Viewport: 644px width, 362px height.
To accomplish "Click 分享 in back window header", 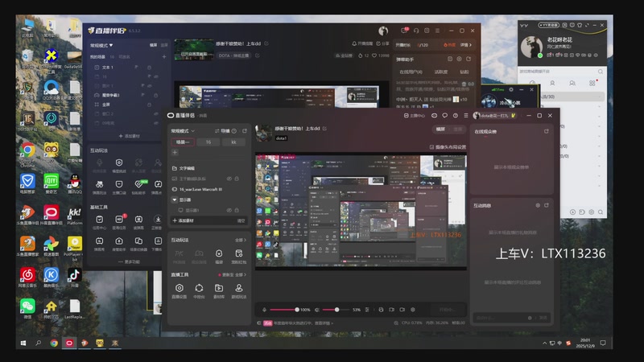I will point(382,43).
